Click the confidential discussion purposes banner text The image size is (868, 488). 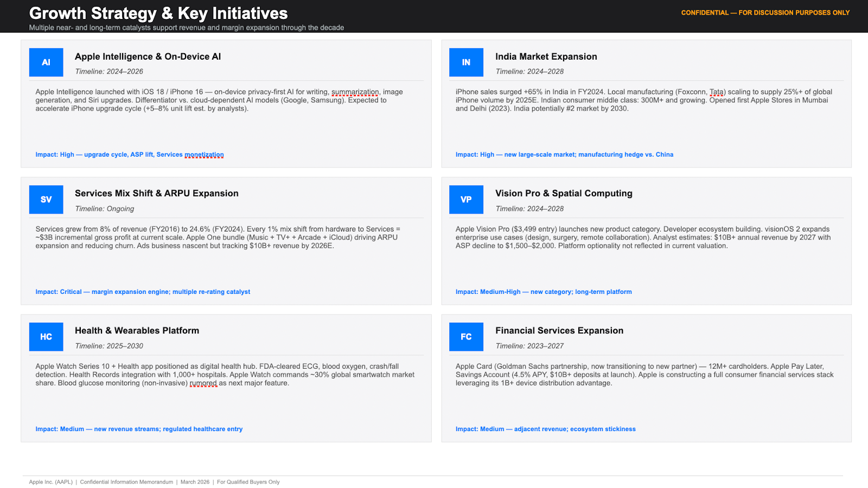[x=765, y=12]
